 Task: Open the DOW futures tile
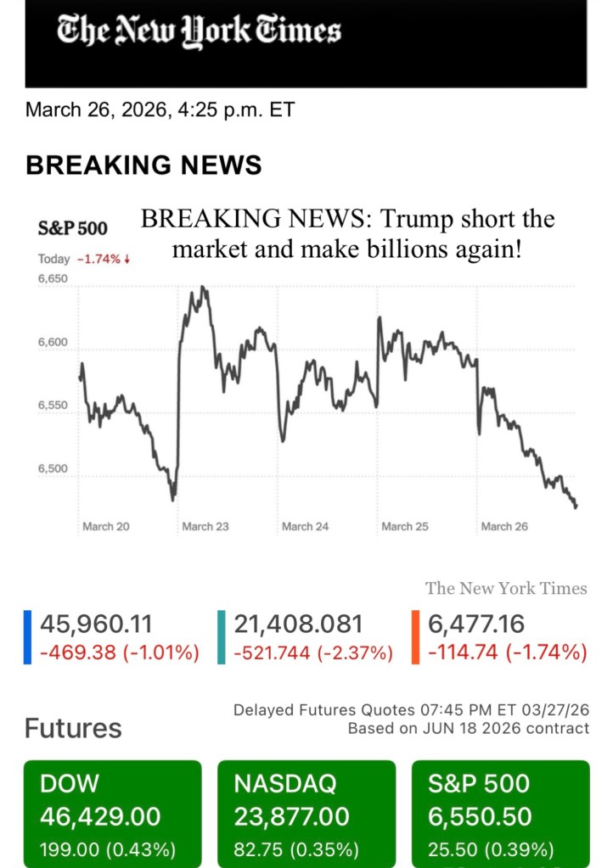coord(113,813)
